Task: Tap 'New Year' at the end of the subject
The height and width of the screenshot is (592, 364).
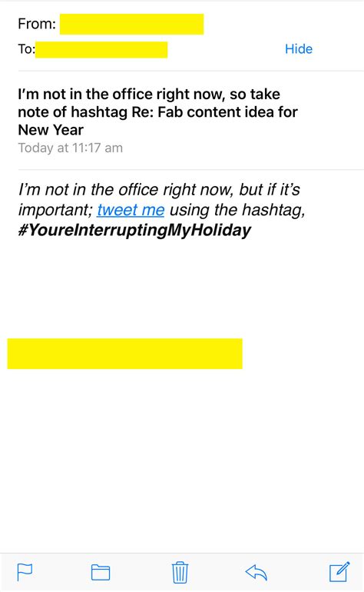Action: (51, 130)
